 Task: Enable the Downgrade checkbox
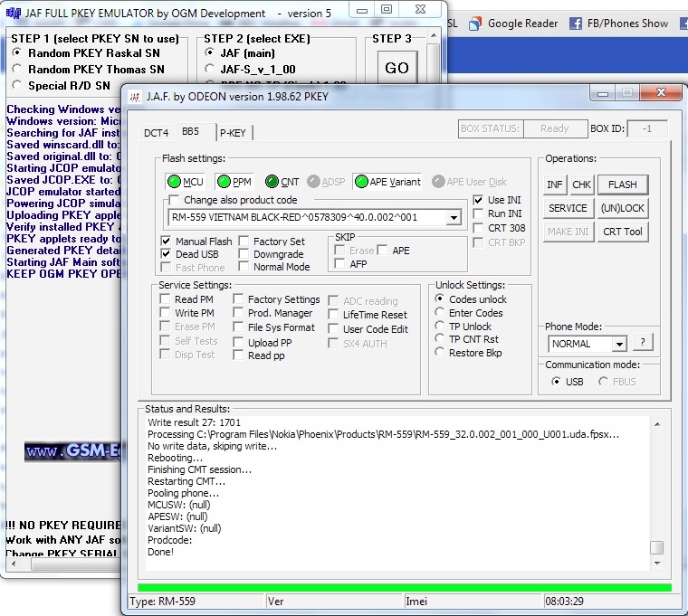tap(244, 254)
